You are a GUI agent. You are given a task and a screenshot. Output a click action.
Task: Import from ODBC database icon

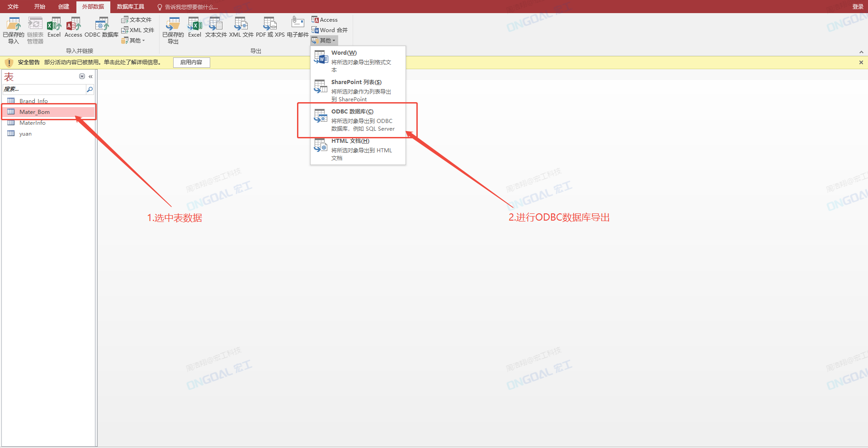102,28
